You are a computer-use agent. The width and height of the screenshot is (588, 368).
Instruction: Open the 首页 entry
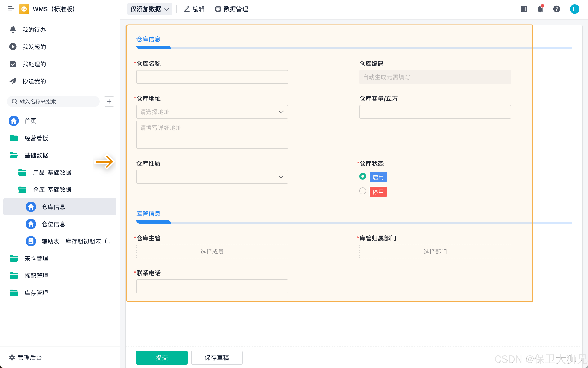(60, 121)
